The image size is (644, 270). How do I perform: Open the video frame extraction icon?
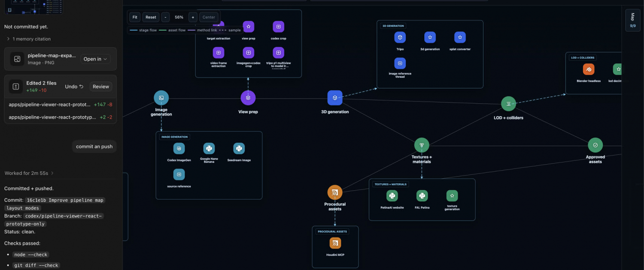tap(219, 53)
